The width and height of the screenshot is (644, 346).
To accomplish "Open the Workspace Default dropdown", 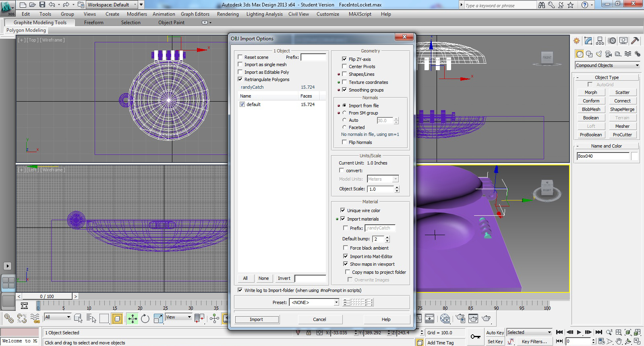I will (x=112, y=5).
